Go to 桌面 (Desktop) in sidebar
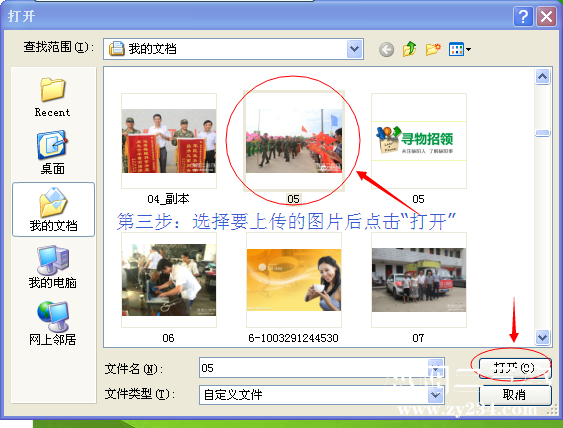The width and height of the screenshot is (563, 428). 53,153
